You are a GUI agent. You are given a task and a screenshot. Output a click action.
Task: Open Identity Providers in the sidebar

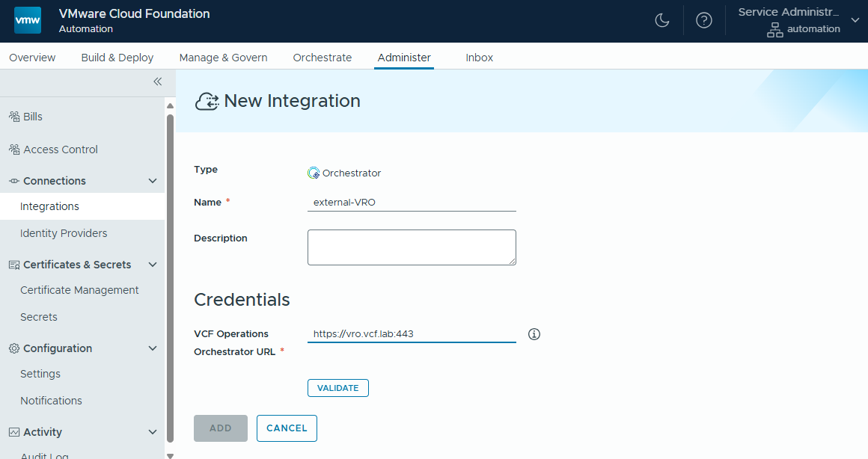pyautogui.click(x=64, y=233)
